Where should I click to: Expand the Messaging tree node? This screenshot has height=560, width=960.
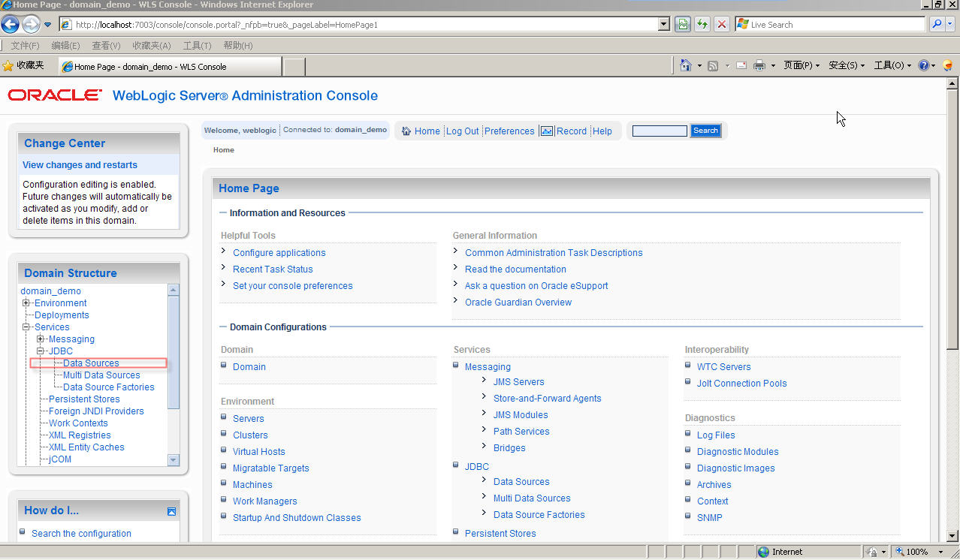coord(41,339)
